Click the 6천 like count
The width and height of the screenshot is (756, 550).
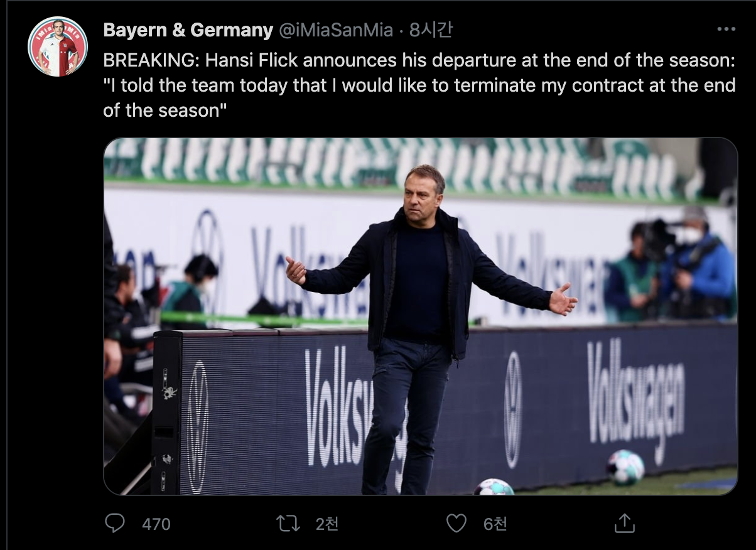(x=495, y=524)
